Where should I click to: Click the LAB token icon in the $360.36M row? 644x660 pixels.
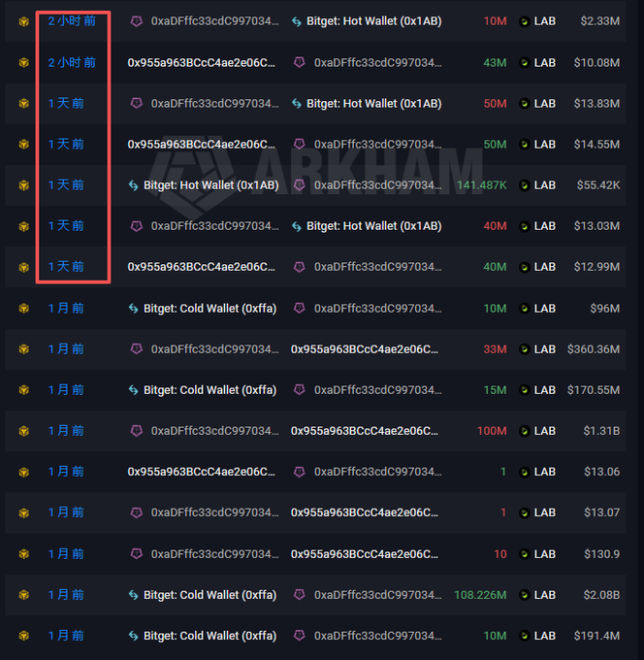pos(524,349)
